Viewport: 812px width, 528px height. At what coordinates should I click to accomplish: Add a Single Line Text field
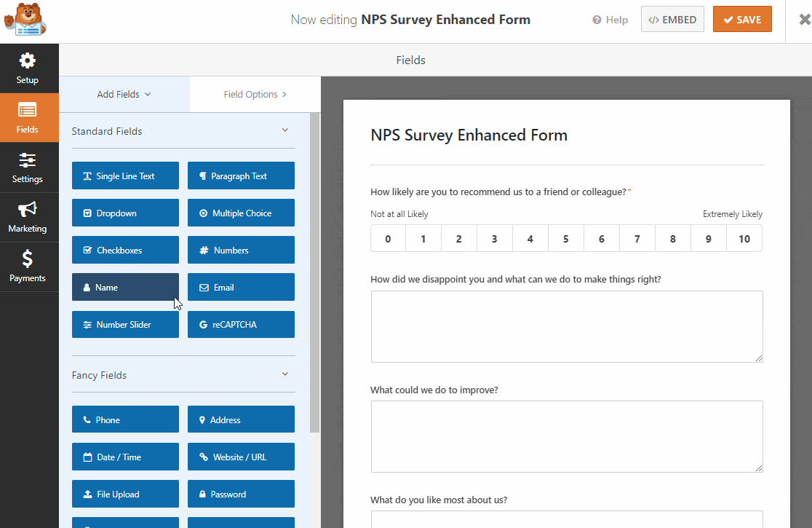tap(125, 176)
